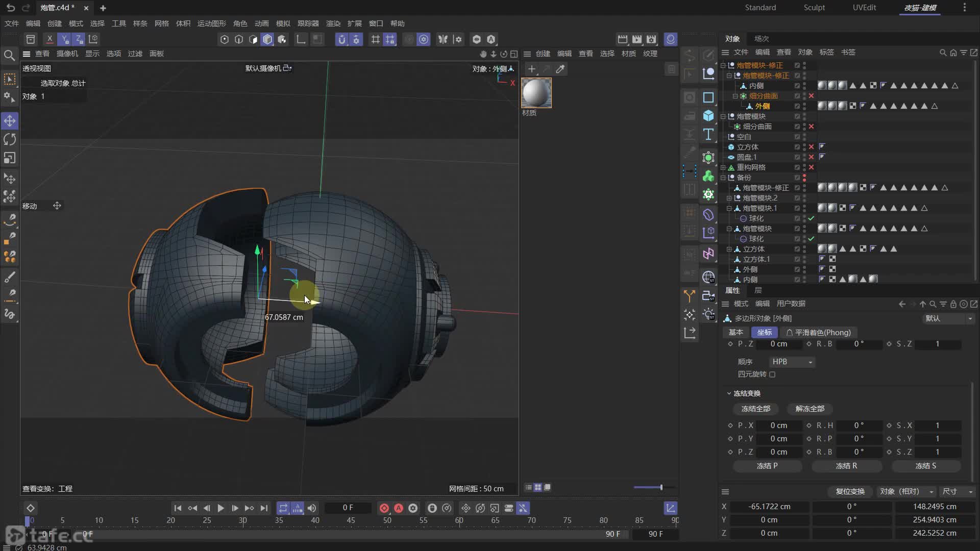
Task: Click the live selection tool icon
Action: click(x=10, y=79)
